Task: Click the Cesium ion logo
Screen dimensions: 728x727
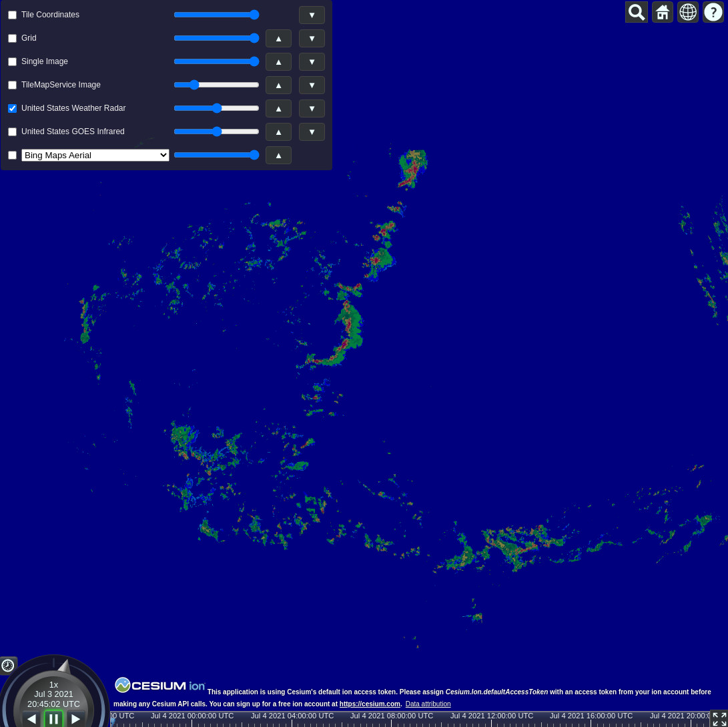Action: (x=159, y=685)
